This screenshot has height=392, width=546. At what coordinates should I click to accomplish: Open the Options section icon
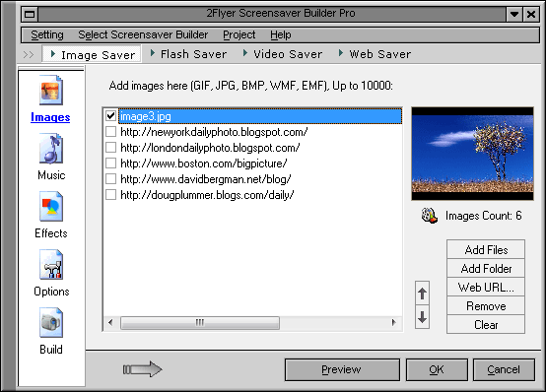click(x=51, y=265)
